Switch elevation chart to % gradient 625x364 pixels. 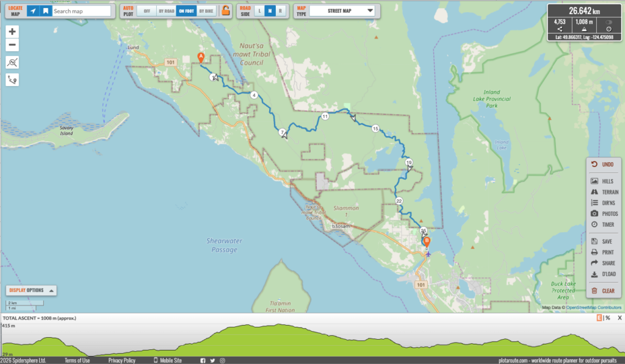[x=608, y=318]
